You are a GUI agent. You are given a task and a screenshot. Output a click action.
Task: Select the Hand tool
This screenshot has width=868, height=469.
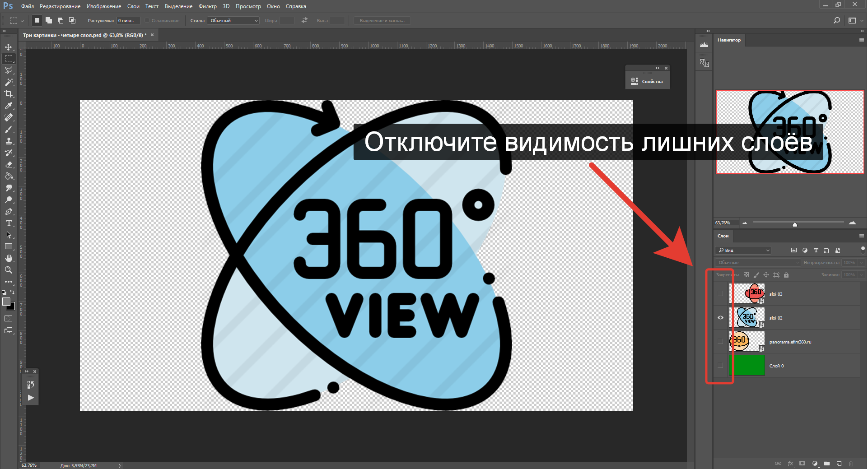(x=9, y=258)
